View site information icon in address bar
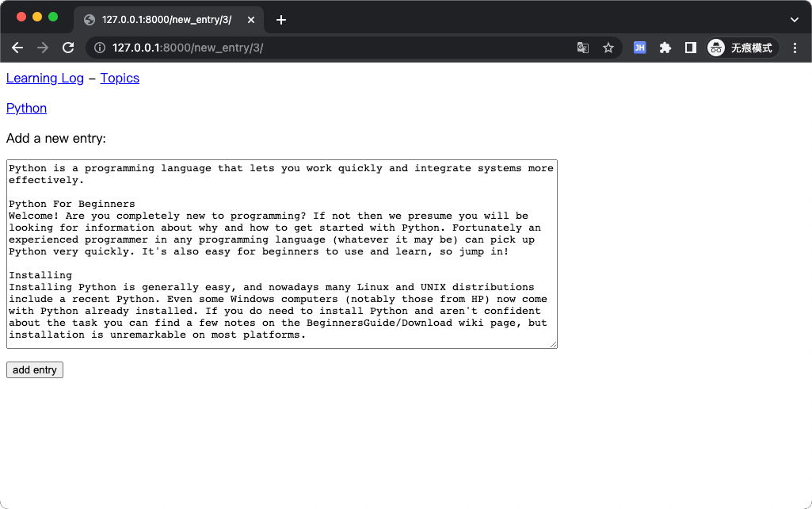Viewport: 812px width, 509px height. point(100,48)
